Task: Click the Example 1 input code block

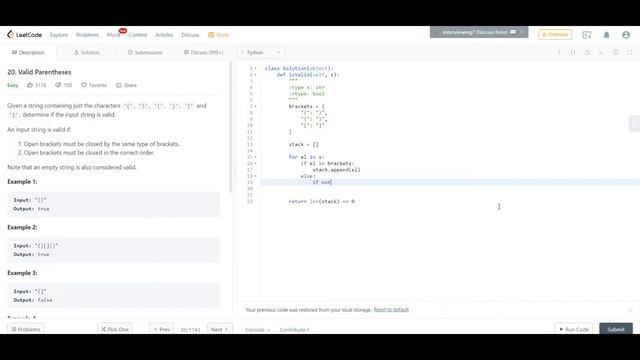Action: 113,204
